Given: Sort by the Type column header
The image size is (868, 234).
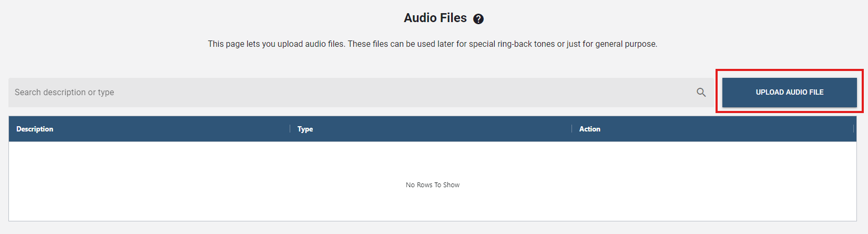Looking at the screenshot, I should pyautogui.click(x=305, y=129).
